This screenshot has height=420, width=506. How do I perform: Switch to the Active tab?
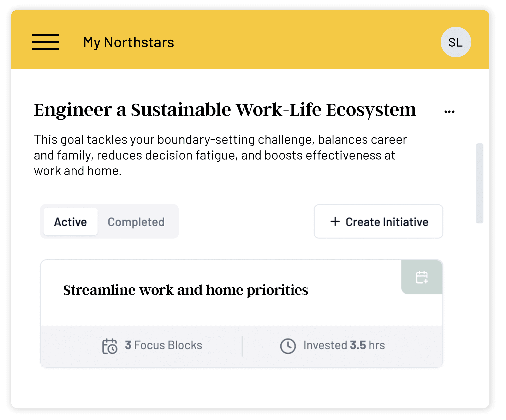tap(70, 222)
